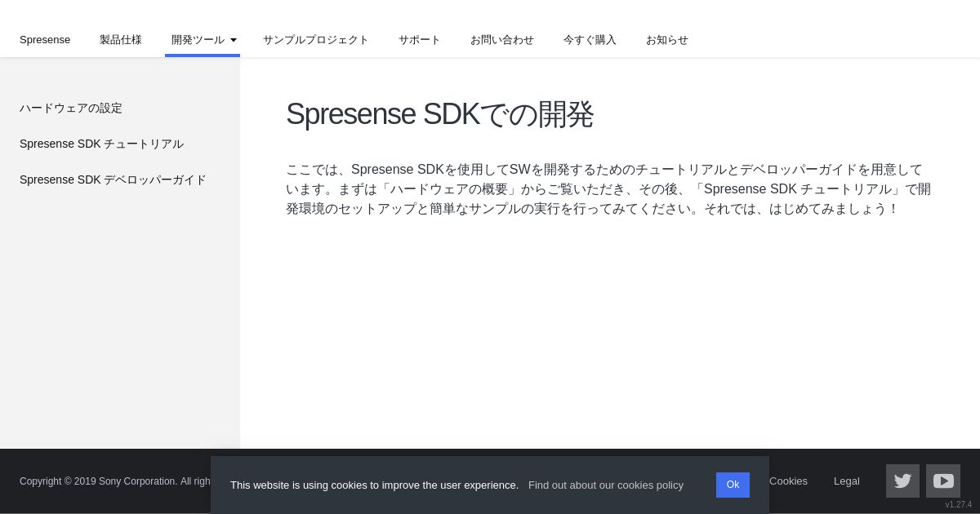Open Spresense SDK チュートリアル sidebar link
The image size is (980, 514).
101,144
